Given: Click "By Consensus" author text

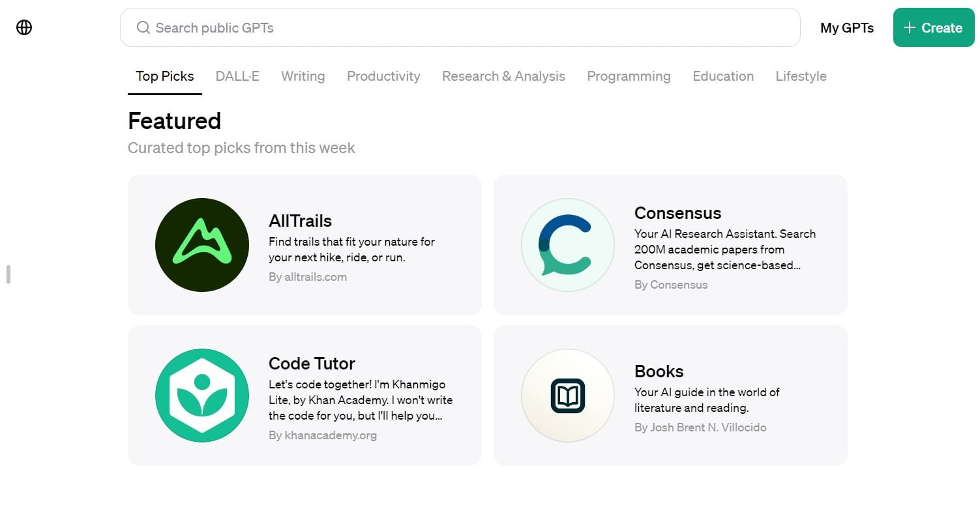Looking at the screenshot, I should pos(671,285).
